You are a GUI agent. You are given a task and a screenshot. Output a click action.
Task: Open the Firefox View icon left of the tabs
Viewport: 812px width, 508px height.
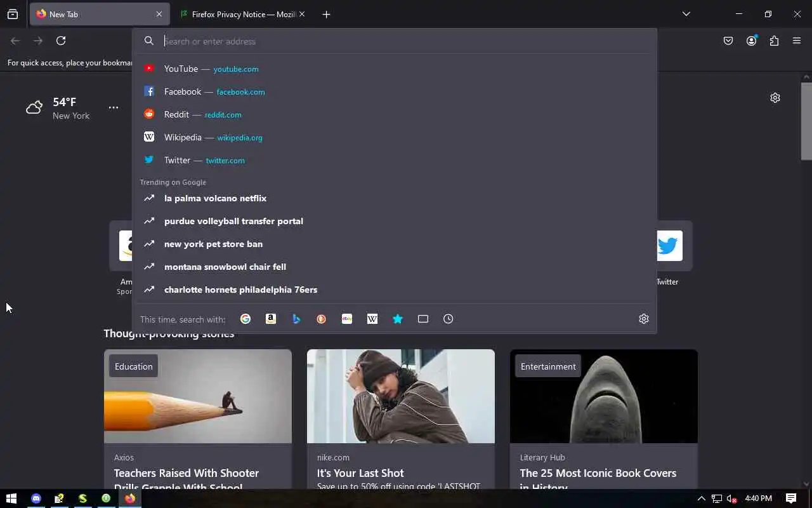click(13, 14)
